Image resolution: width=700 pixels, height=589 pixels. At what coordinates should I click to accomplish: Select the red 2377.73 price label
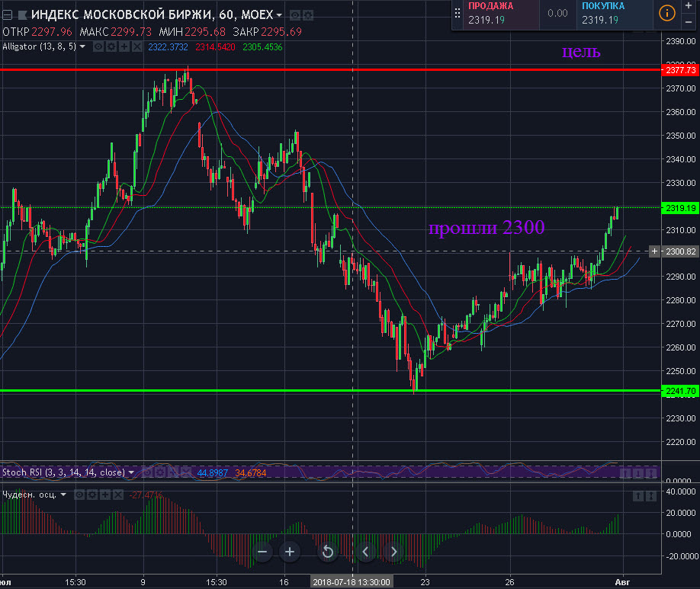[x=680, y=70]
